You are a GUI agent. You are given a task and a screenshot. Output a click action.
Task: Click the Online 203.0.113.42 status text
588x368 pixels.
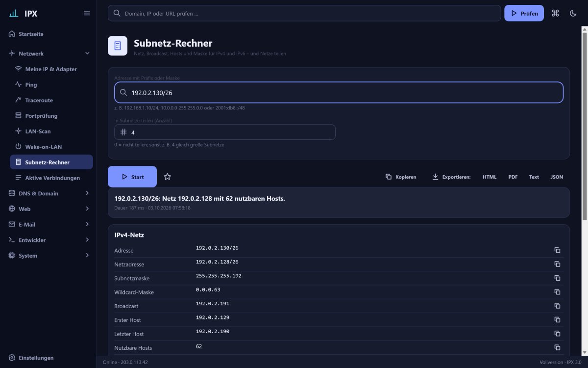click(x=125, y=362)
